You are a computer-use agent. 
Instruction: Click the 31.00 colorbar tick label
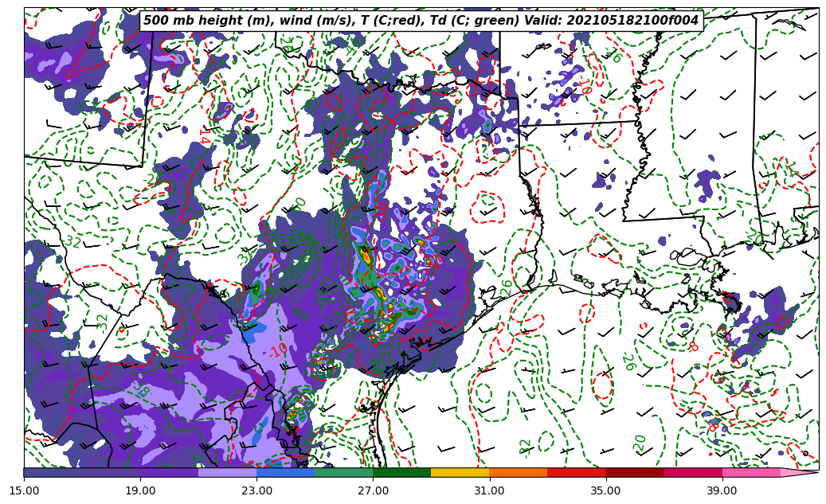click(x=489, y=490)
